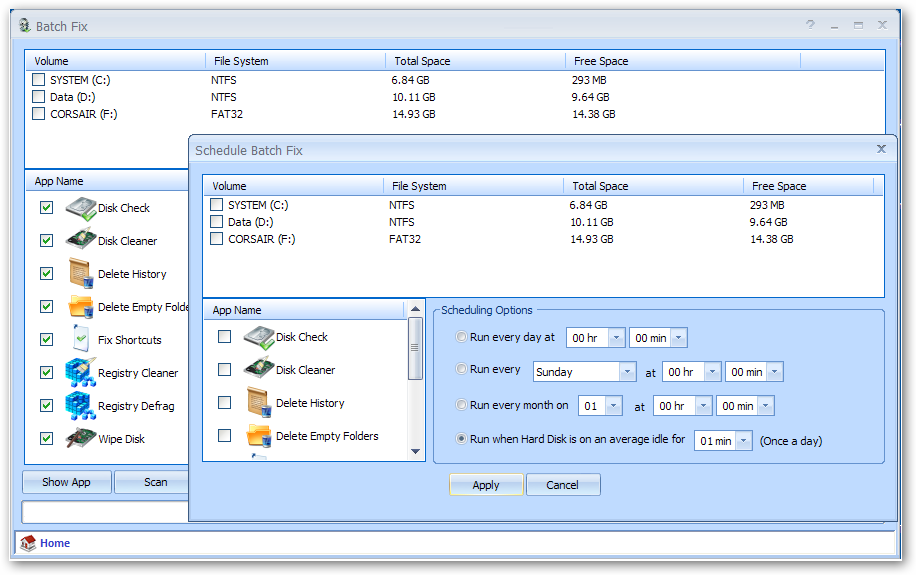Click Registry Defrag icon in Batch Fix window

pos(81,406)
